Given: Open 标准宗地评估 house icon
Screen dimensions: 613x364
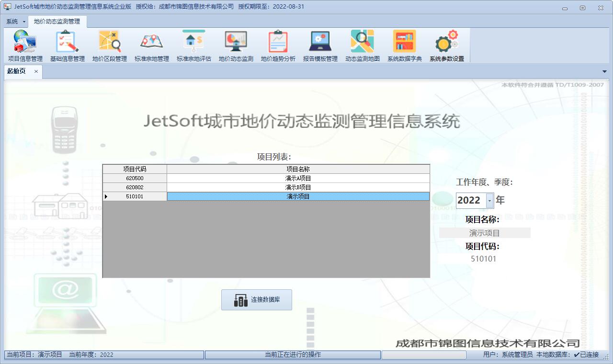Looking at the screenshot, I should click(x=193, y=46).
